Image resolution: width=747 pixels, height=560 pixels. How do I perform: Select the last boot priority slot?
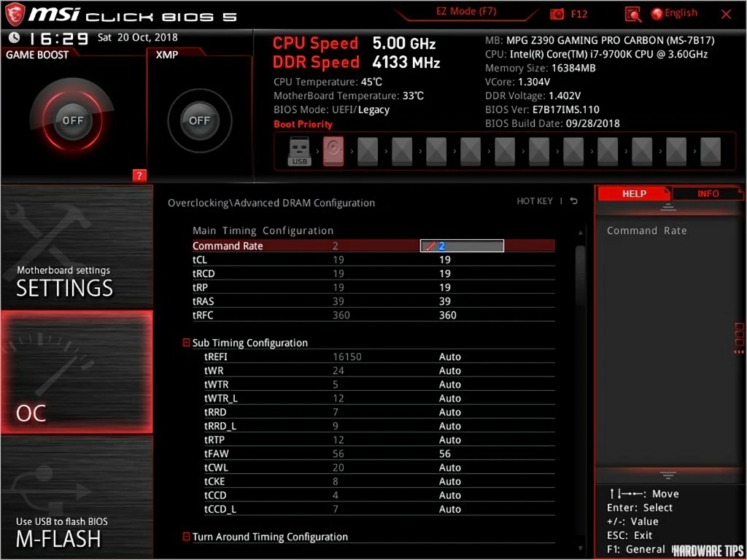[711, 152]
